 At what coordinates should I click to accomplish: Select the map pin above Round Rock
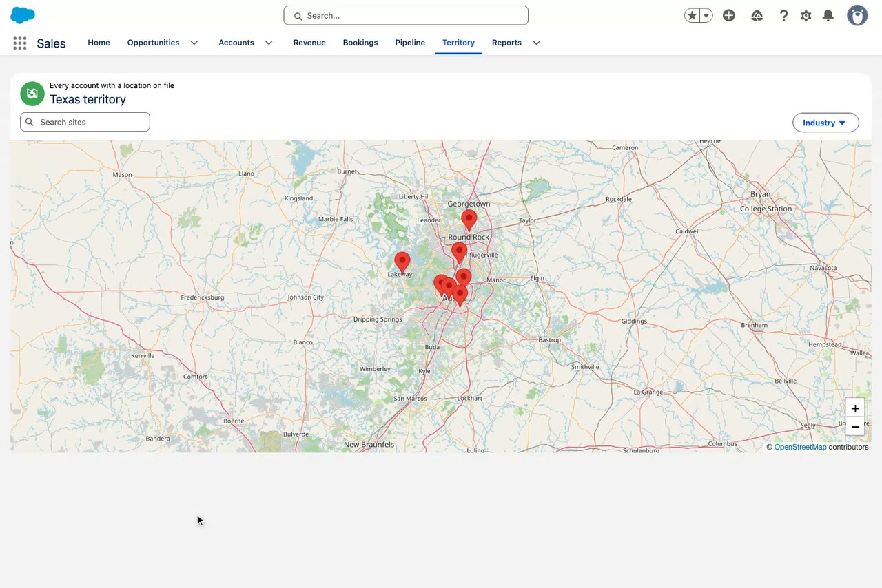469,220
